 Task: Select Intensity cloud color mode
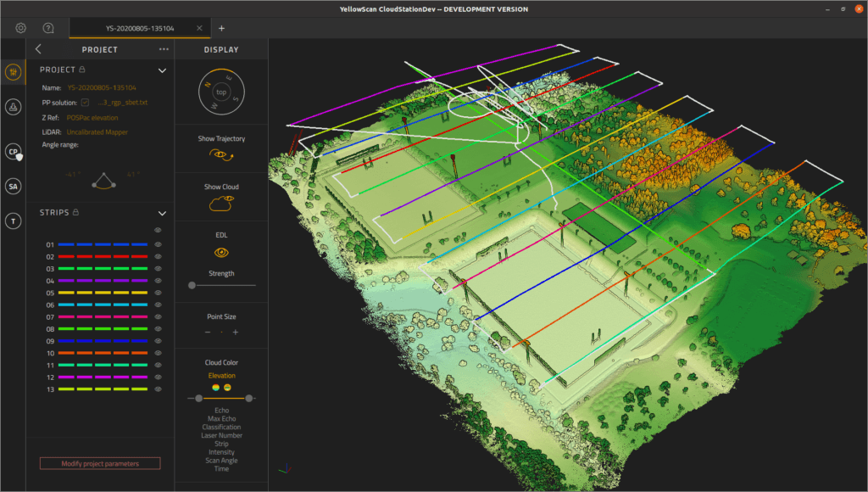point(221,451)
